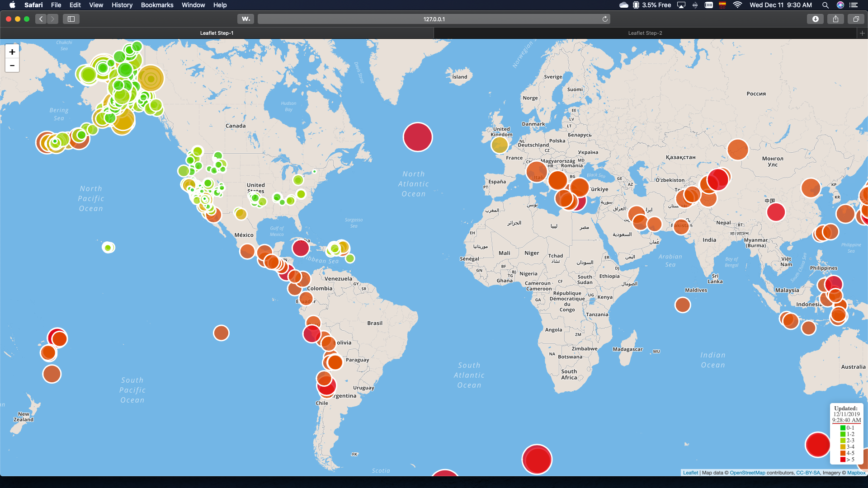Open the Bookmarks menu
This screenshot has height=488, width=868.
pos(157,5)
